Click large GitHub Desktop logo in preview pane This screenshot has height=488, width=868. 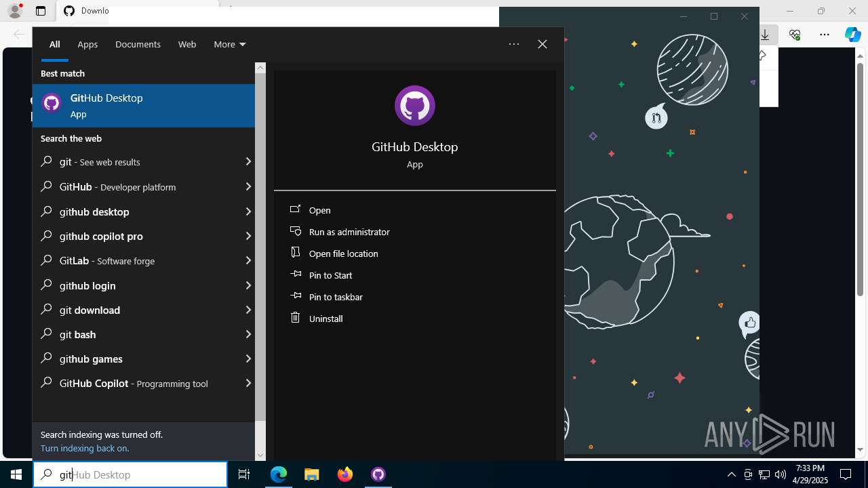[415, 106]
